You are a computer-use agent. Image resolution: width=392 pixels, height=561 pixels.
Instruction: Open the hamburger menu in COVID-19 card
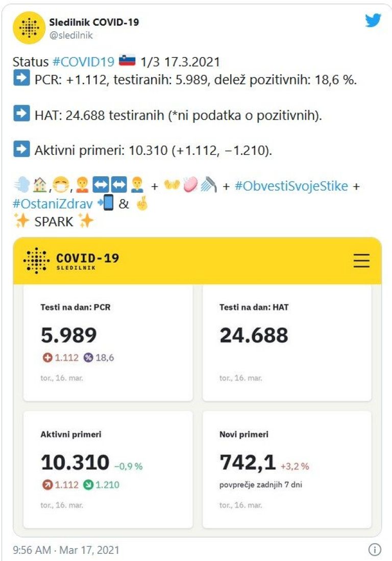361,261
